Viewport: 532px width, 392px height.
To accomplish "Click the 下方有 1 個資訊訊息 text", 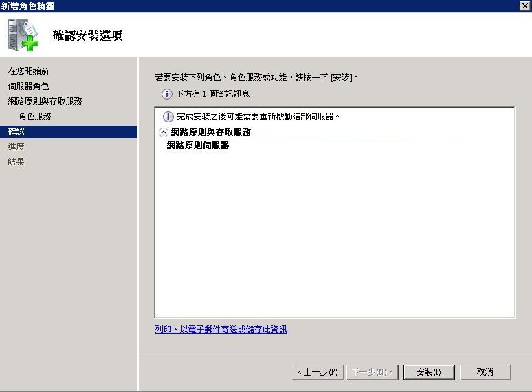I will point(213,94).
